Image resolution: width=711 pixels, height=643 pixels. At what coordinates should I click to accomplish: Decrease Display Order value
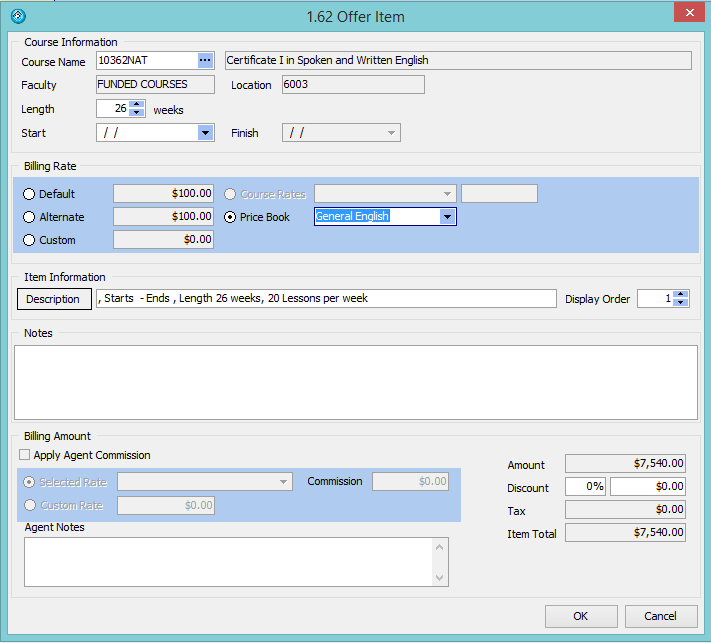pos(680,303)
